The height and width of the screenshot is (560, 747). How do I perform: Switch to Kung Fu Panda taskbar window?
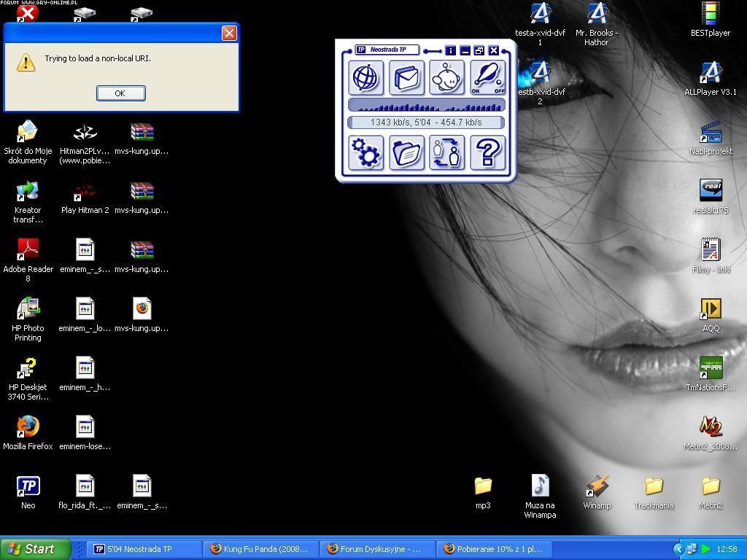coord(259,549)
